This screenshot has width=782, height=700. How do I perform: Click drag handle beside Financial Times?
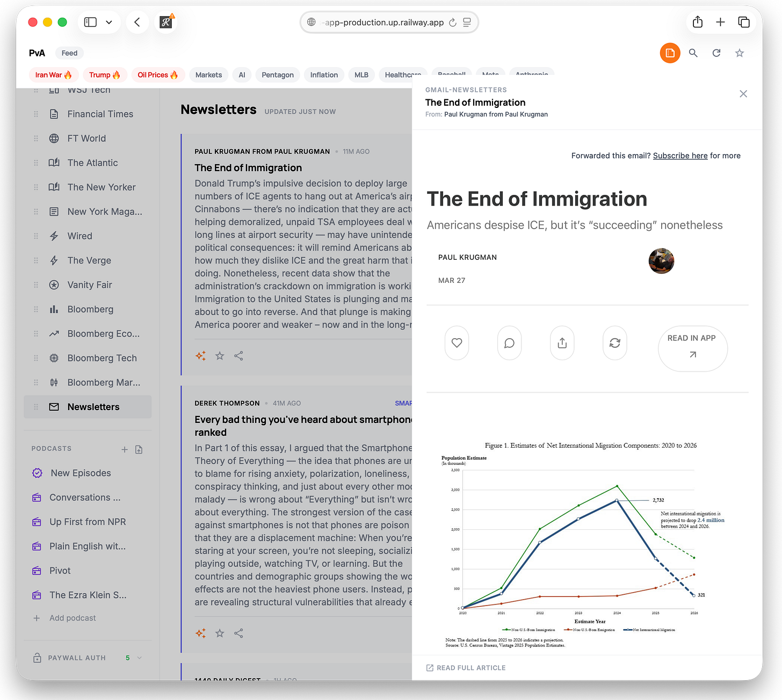point(36,114)
